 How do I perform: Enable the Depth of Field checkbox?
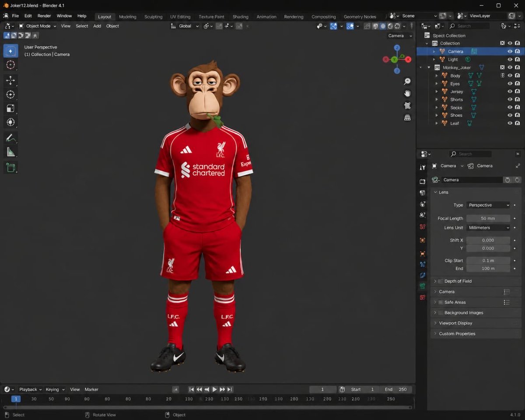(441, 281)
